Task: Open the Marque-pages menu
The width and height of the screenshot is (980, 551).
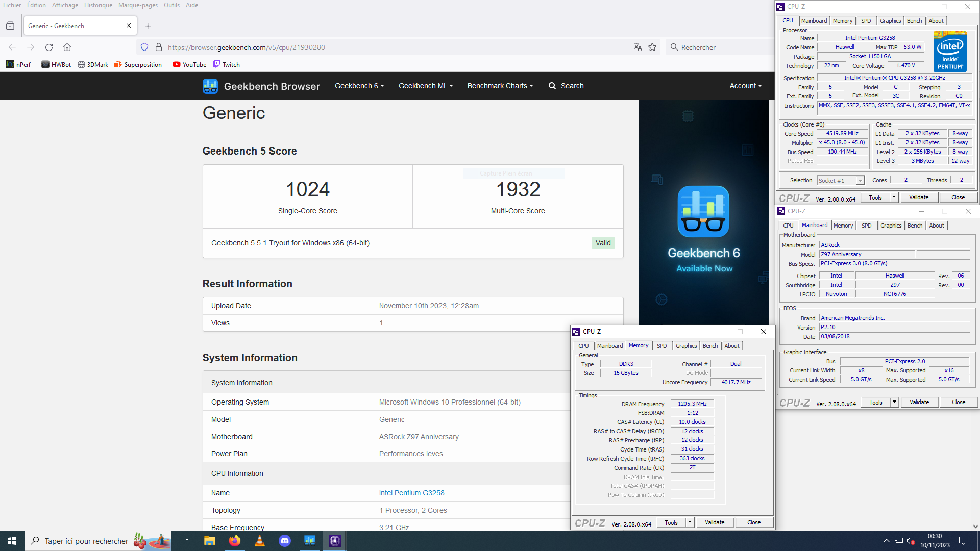Action: [x=138, y=5]
